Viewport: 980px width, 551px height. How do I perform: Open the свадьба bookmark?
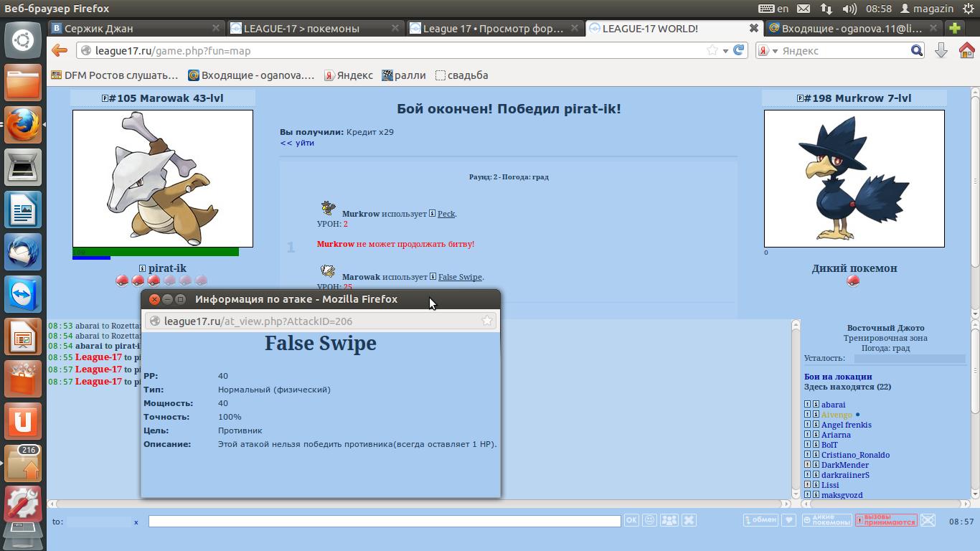[461, 75]
